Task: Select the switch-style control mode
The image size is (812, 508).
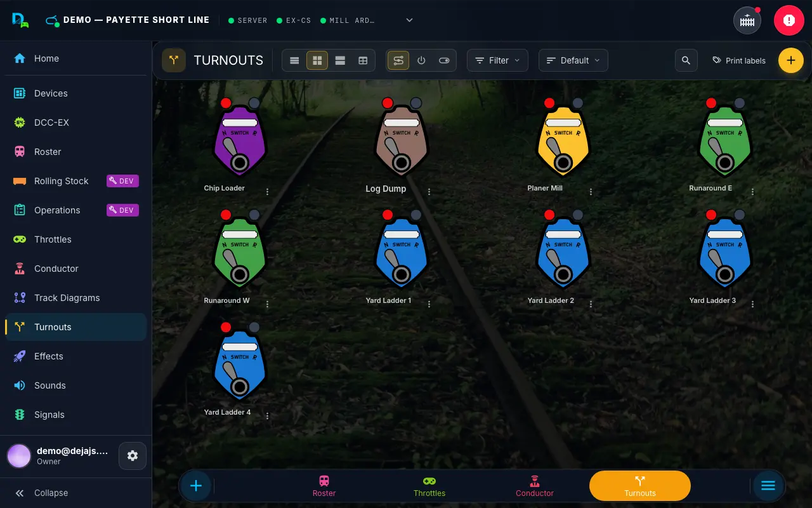Action: 398,60
